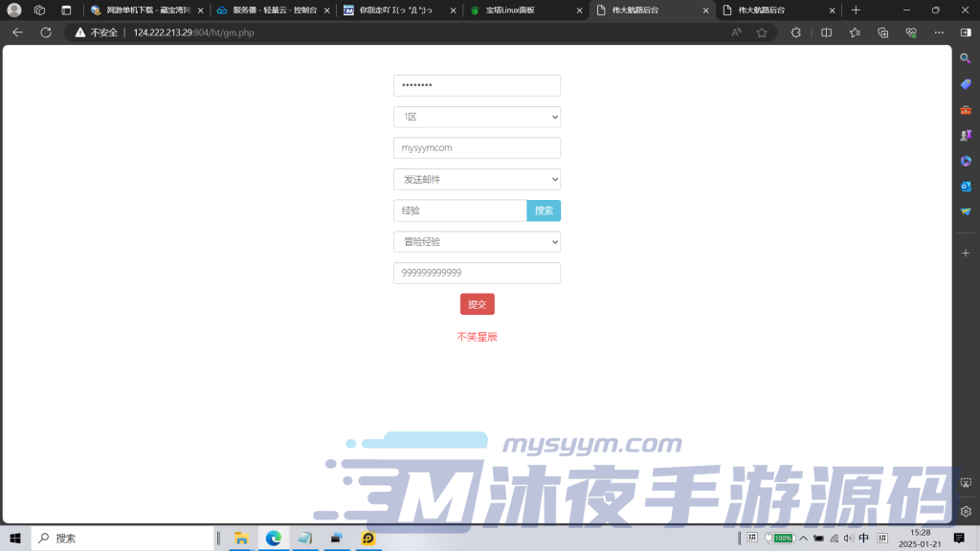Open Bing search in the Edge sidebar
The height and width of the screenshot is (551, 980).
pyautogui.click(x=966, y=57)
